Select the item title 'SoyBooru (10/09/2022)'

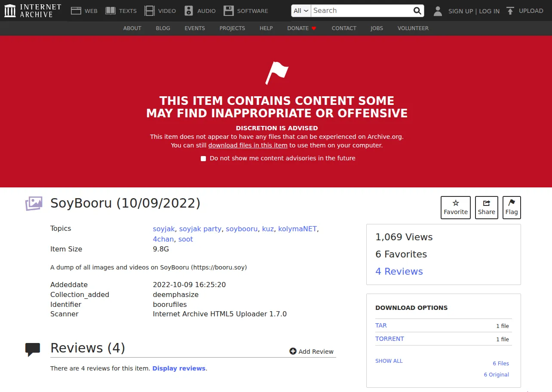pos(126,203)
